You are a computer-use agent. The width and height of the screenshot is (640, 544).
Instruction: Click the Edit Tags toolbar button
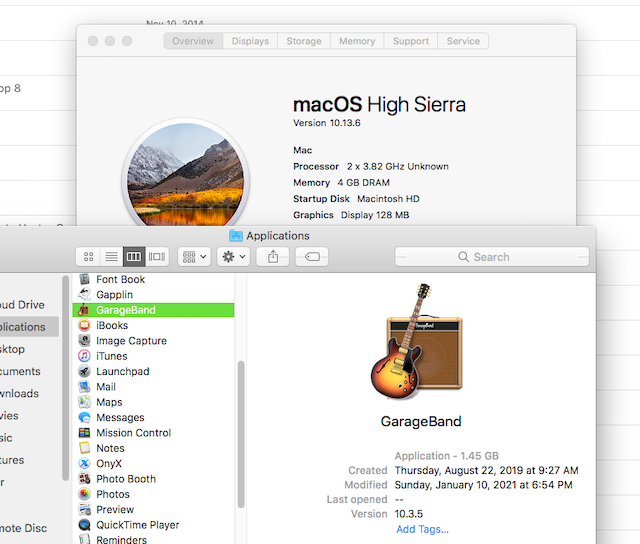click(311, 257)
